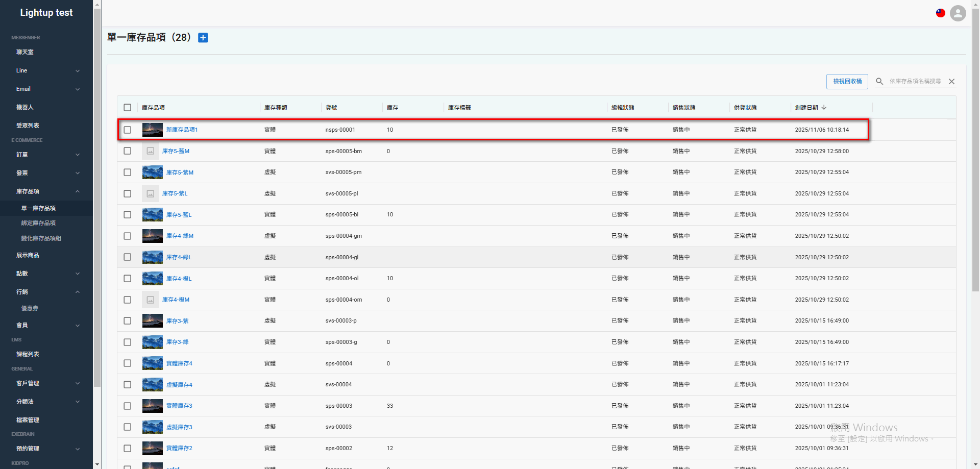
Task: Click the magnifier search icon
Action: 879,81
